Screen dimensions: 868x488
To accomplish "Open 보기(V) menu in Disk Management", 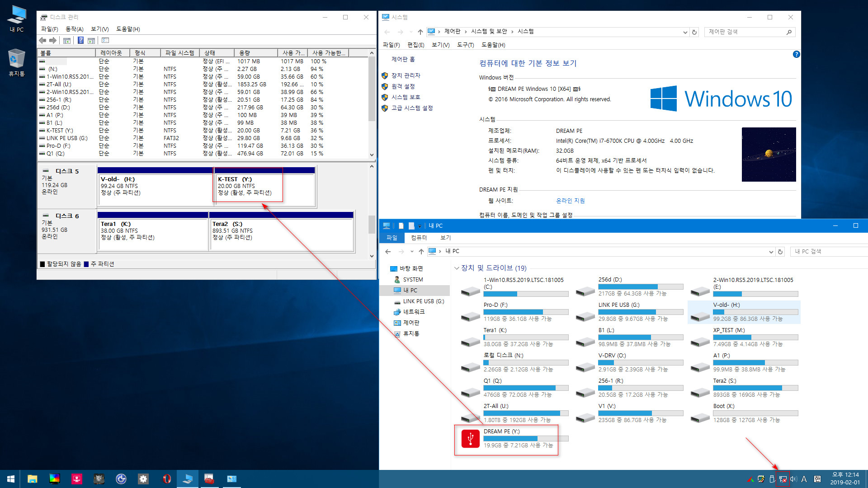I will point(100,29).
